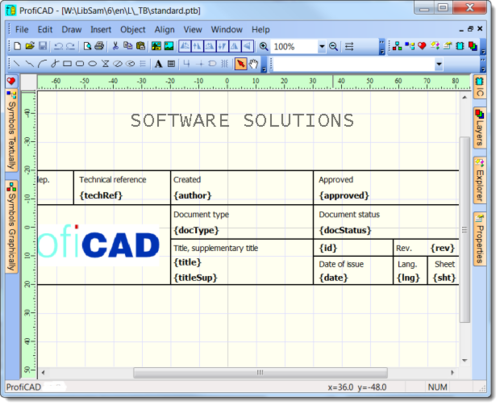The height and width of the screenshot is (406, 500).
Task: Toggle the Favourites heart panel on left
Action: 11,81
